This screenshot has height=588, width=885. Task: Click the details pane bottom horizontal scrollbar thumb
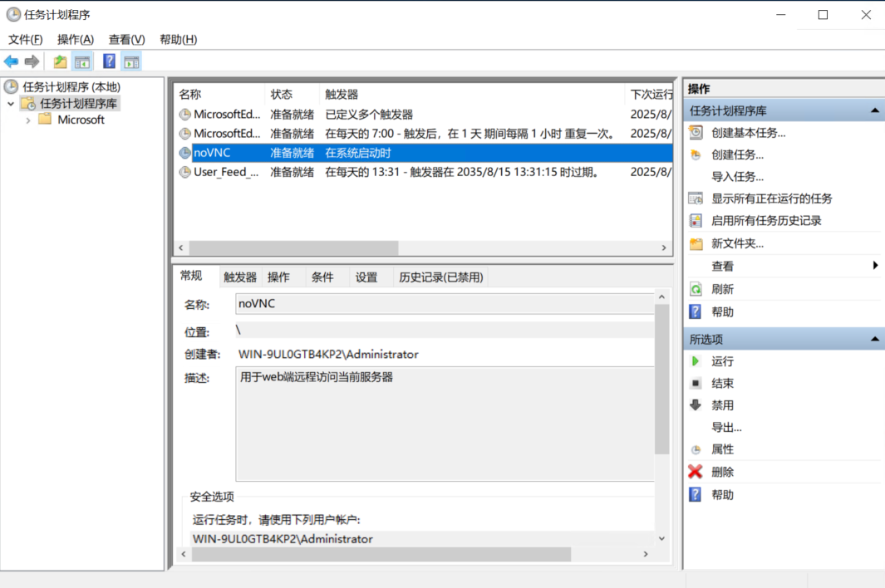tap(381, 555)
